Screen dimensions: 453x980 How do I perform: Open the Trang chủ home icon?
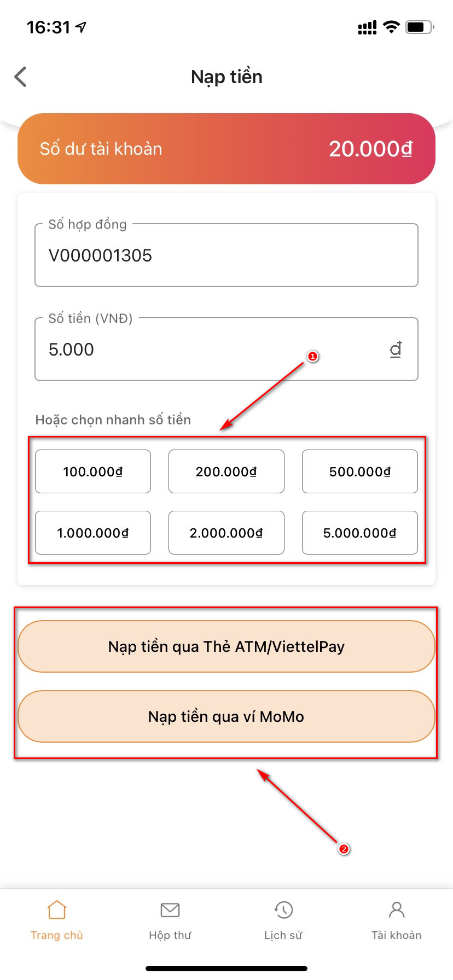coord(57,911)
